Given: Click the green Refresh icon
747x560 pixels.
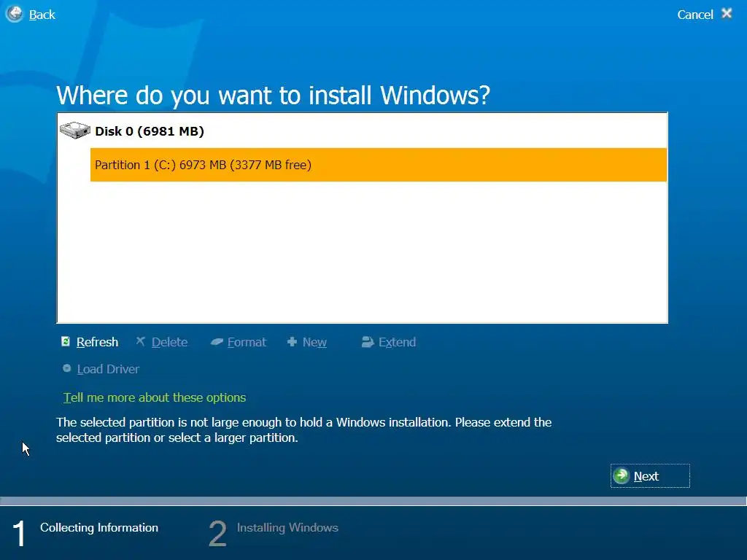Looking at the screenshot, I should pyautogui.click(x=66, y=341).
